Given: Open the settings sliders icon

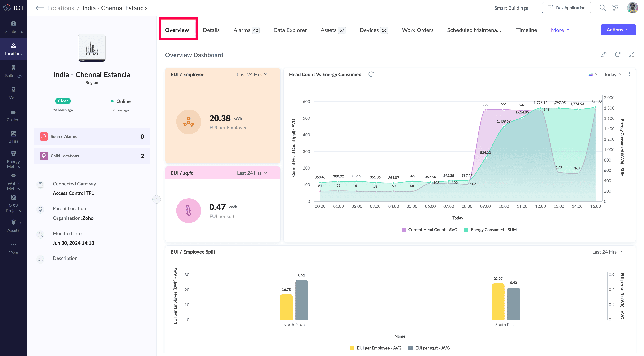Looking at the screenshot, I should [615, 8].
